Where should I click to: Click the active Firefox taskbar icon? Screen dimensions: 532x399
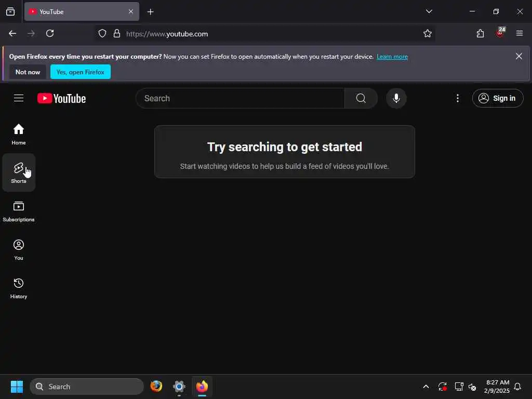pyautogui.click(x=202, y=387)
